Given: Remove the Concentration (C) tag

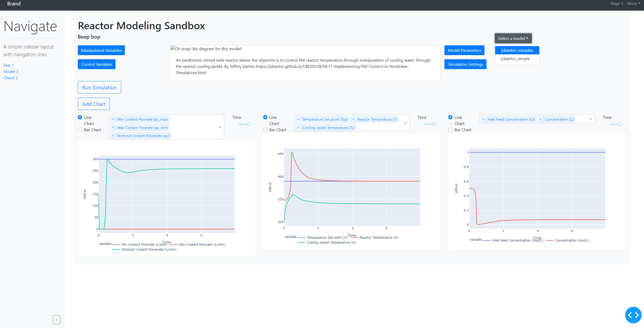Looking at the screenshot, I should pyautogui.click(x=541, y=119).
